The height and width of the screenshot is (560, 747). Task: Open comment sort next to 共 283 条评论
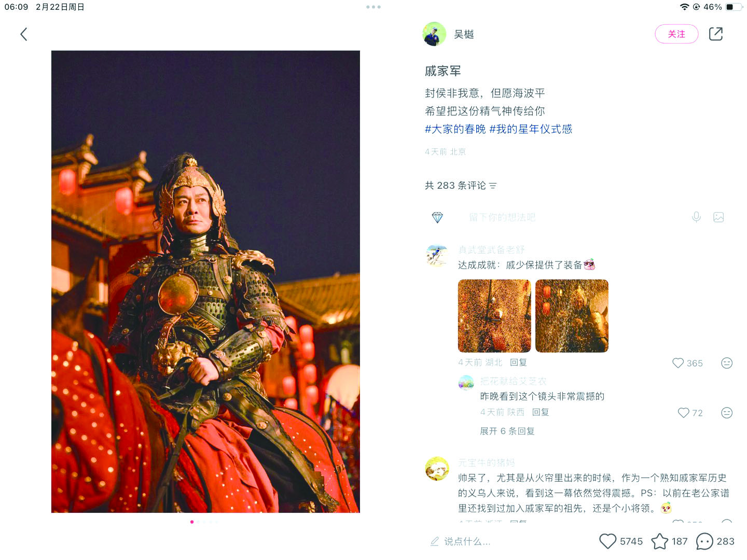click(x=493, y=186)
